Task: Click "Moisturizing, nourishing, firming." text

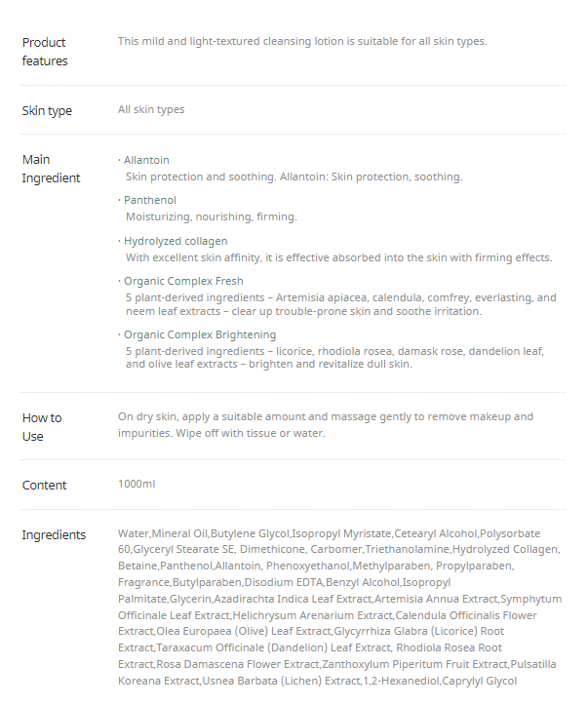Action: point(211,217)
